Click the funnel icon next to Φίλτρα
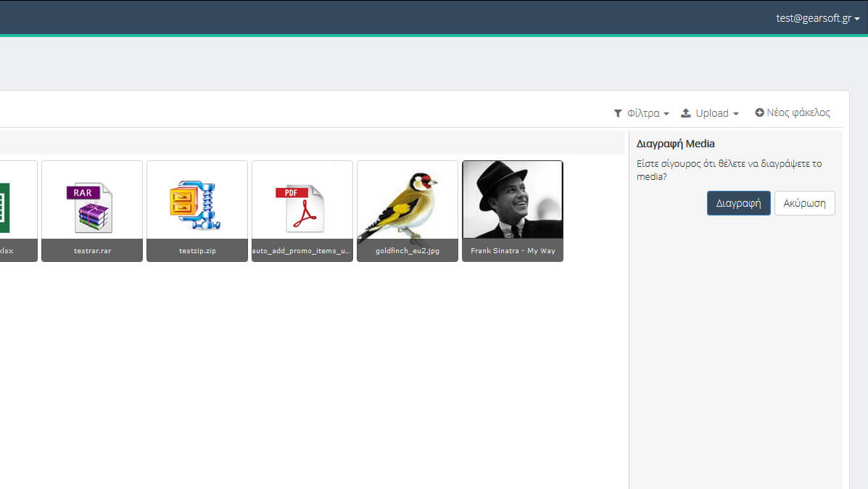The height and width of the screenshot is (489, 868). point(618,113)
